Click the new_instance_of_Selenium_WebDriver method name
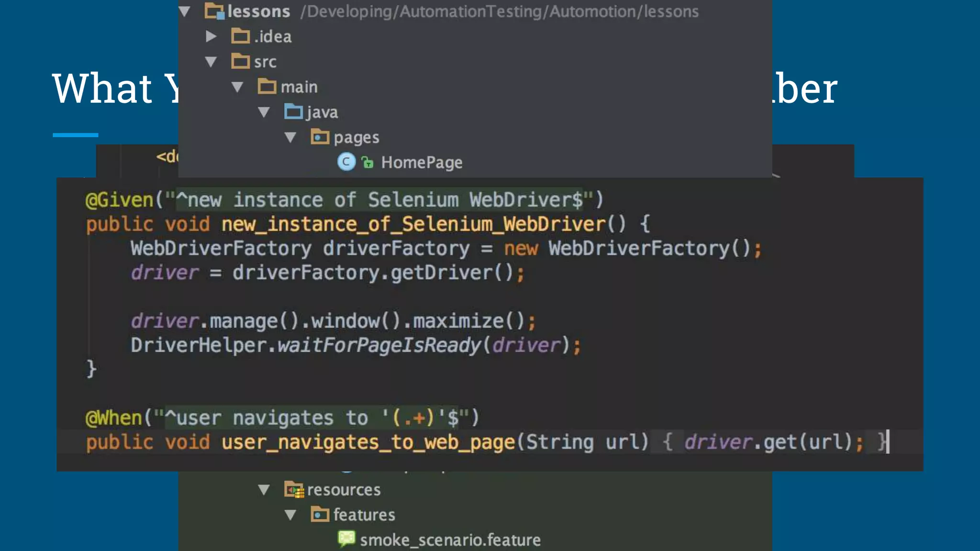 413,224
